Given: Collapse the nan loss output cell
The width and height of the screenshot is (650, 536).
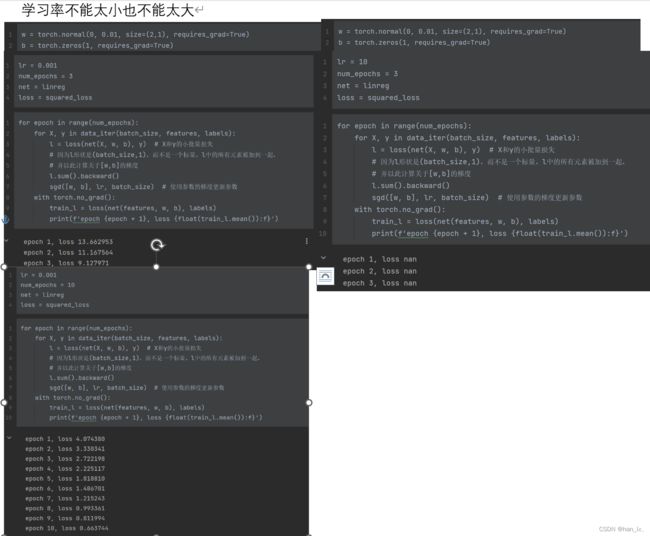Looking at the screenshot, I should [x=324, y=258].
